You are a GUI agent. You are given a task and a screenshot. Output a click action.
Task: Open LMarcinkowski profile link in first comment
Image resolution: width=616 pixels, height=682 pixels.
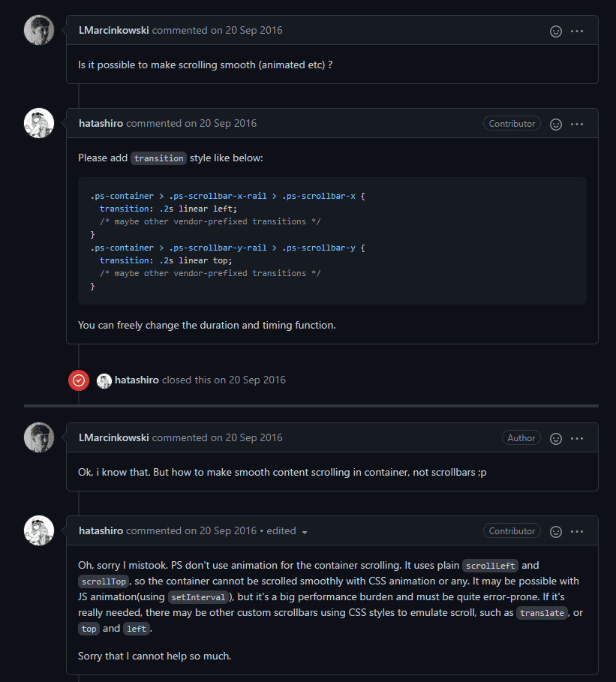[x=114, y=31]
